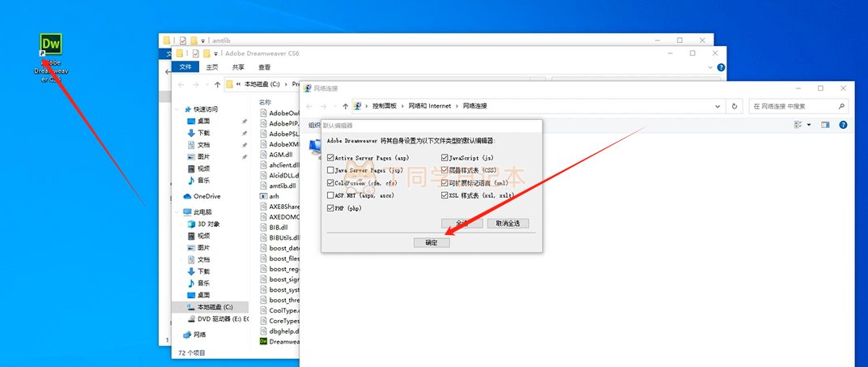The width and height of the screenshot is (868, 367).
Task: Expand ribbon chevron in Dreamweaver CS6 explorer window
Action: [712, 67]
